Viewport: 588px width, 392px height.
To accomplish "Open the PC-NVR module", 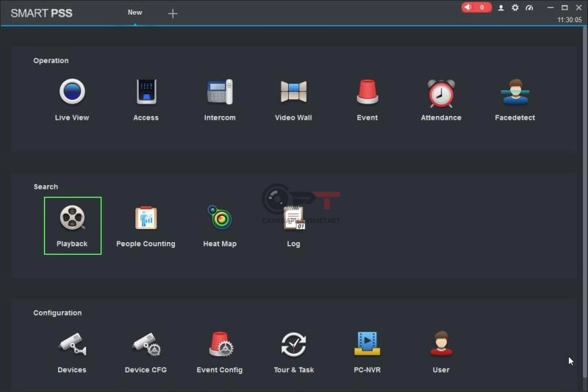I will [367, 345].
